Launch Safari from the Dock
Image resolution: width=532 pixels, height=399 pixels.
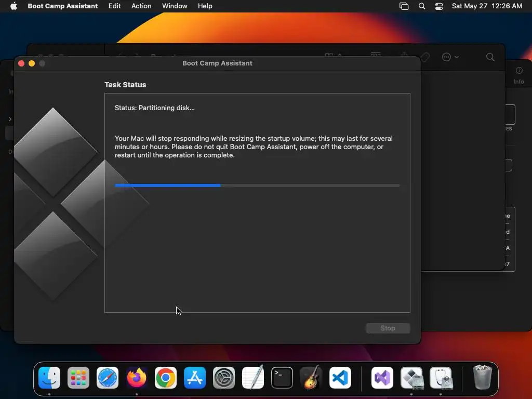pos(108,377)
